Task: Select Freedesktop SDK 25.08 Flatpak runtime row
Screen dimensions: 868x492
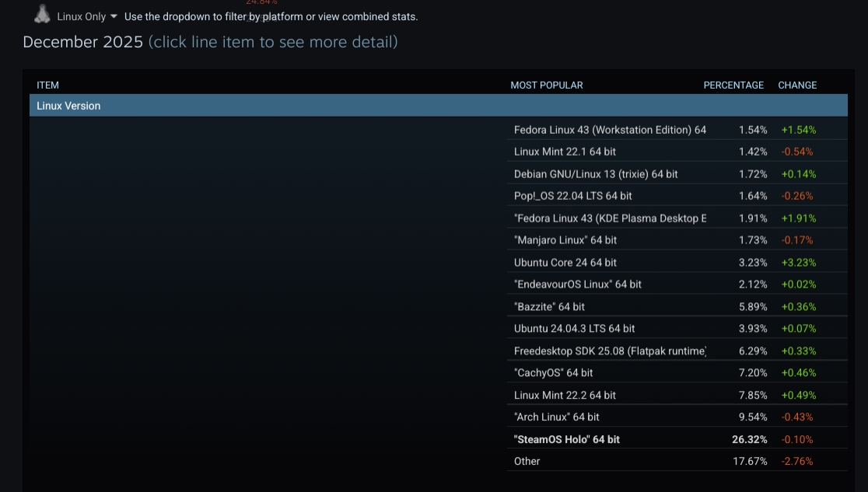Action: click(x=677, y=351)
